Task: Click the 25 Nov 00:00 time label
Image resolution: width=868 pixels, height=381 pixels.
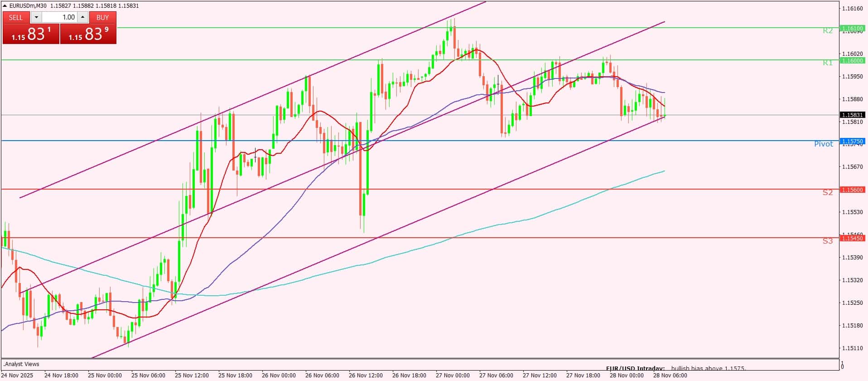Action: pos(105,376)
